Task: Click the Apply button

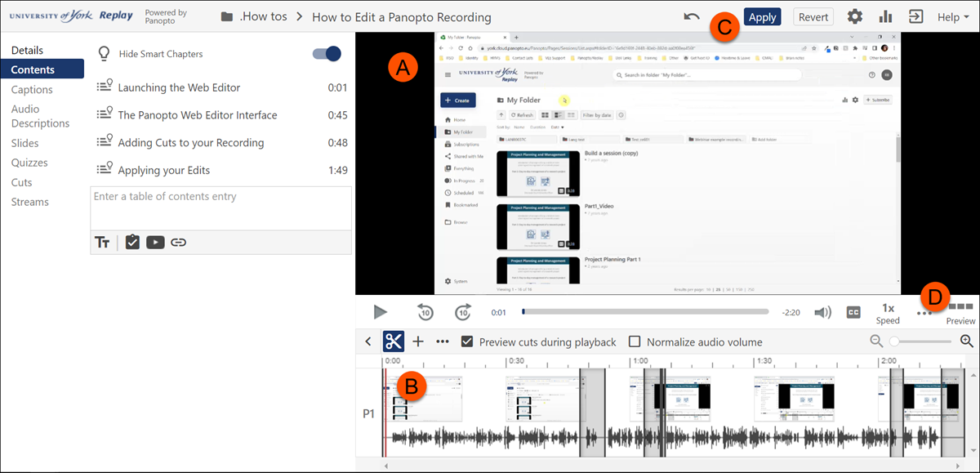Action: [x=763, y=16]
